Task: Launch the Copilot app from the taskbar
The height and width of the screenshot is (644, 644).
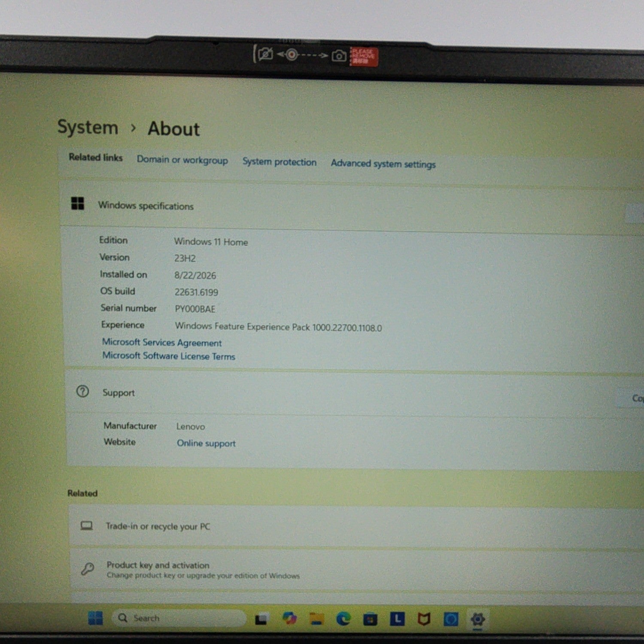Action: (x=290, y=619)
